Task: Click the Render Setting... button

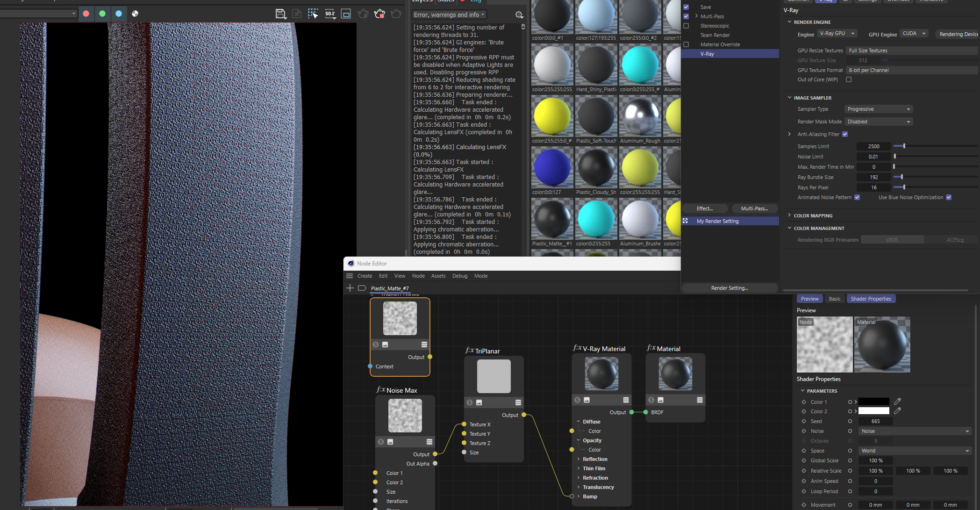Action: 730,288
